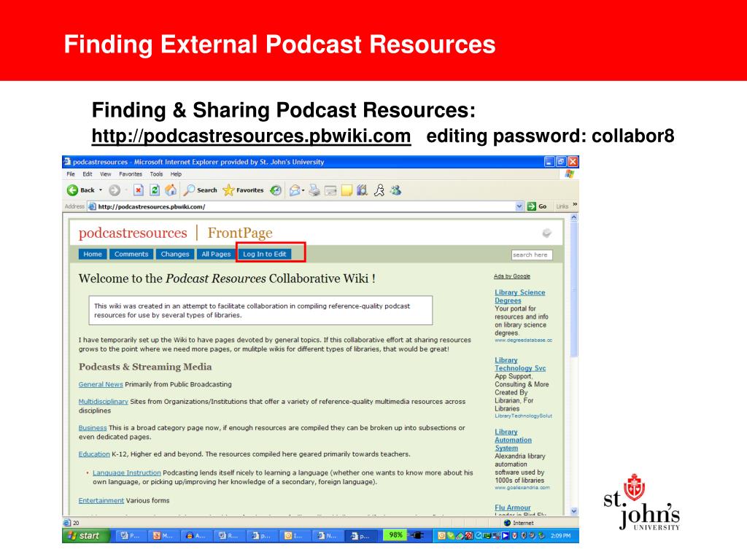Expand the Back button history dropdown arrow

click(101, 190)
